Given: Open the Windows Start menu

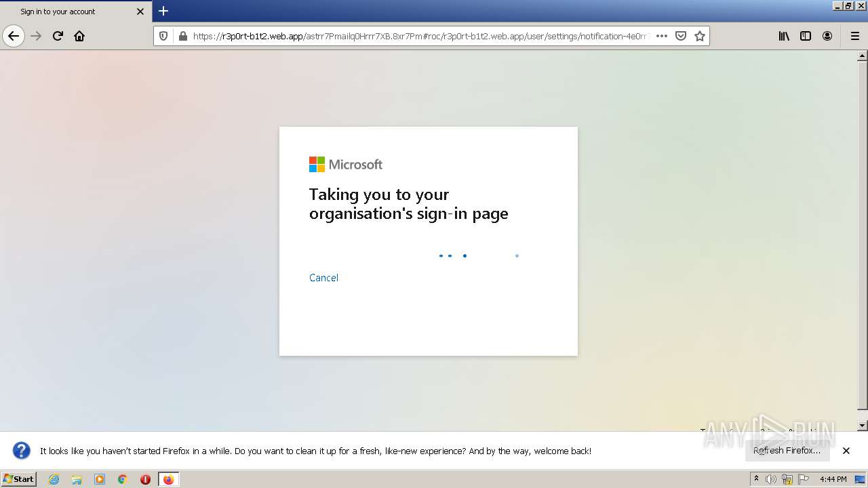Looking at the screenshot, I should point(18,479).
